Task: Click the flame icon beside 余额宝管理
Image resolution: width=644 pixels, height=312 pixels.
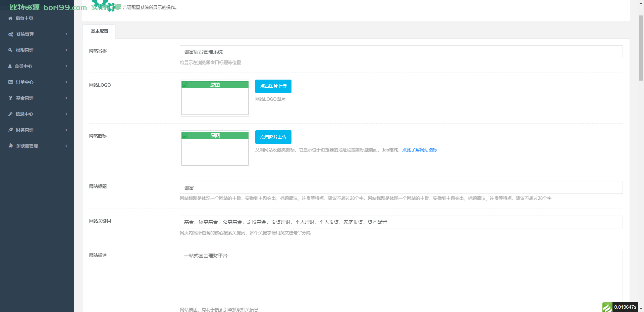Action: [10, 146]
